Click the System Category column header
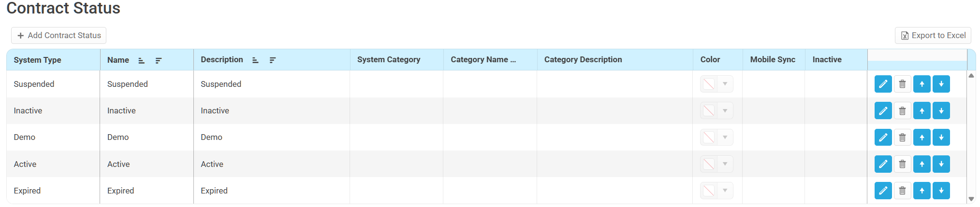This screenshot has width=980, height=207. click(x=388, y=60)
